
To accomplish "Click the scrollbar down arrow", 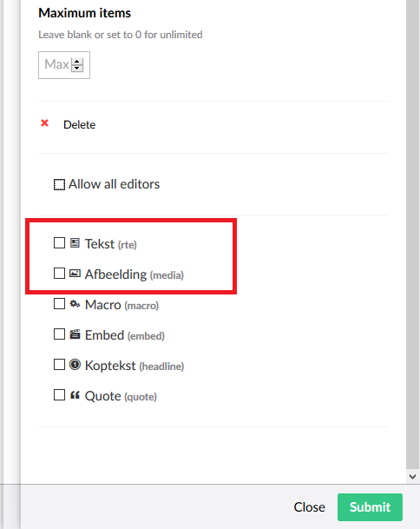I will point(412,476).
